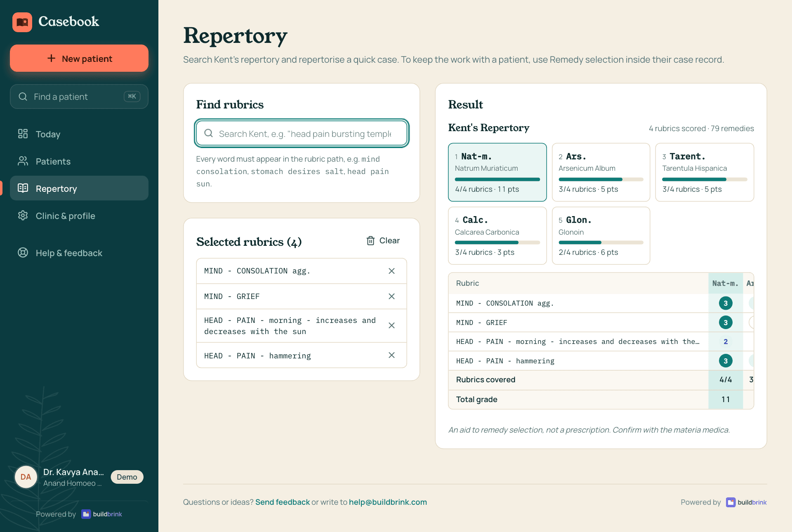Click the trash icon beside Clear
The height and width of the screenshot is (532, 792).
pos(370,240)
